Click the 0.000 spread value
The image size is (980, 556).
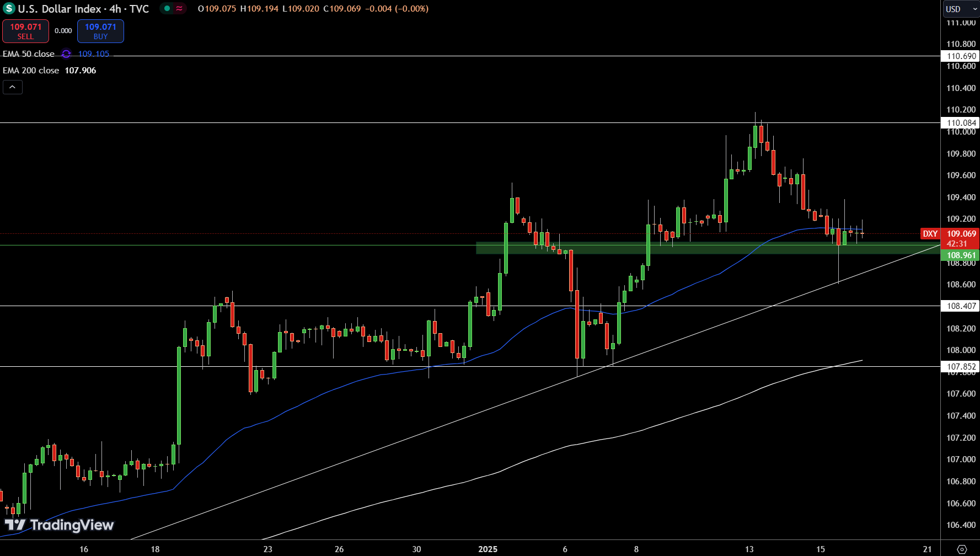click(63, 31)
